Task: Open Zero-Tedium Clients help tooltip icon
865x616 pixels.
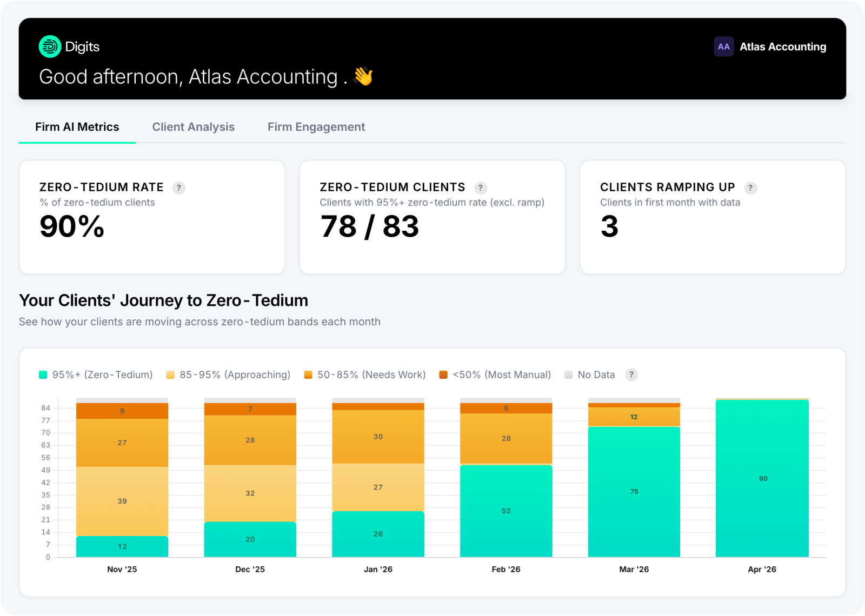Action: (481, 188)
